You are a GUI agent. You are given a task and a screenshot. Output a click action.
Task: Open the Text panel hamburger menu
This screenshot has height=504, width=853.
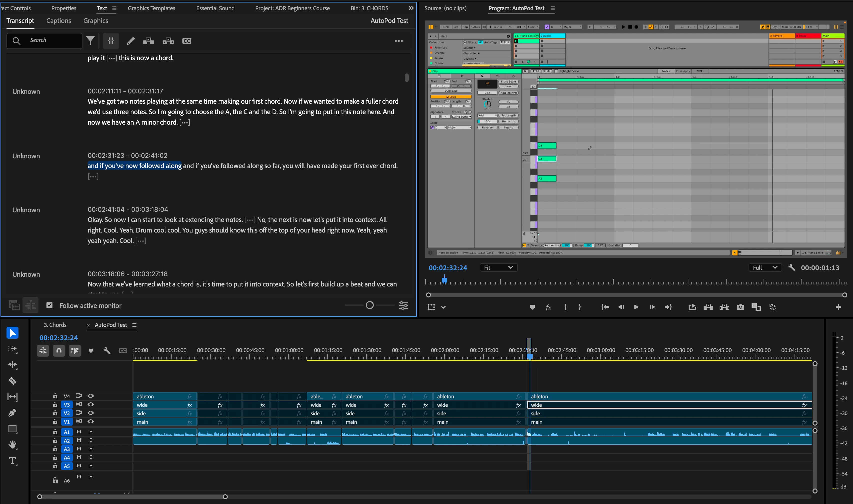tap(114, 8)
